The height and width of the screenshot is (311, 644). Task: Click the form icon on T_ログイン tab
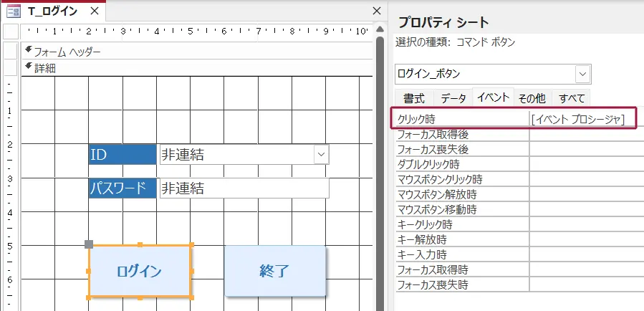tap(14, 11)
